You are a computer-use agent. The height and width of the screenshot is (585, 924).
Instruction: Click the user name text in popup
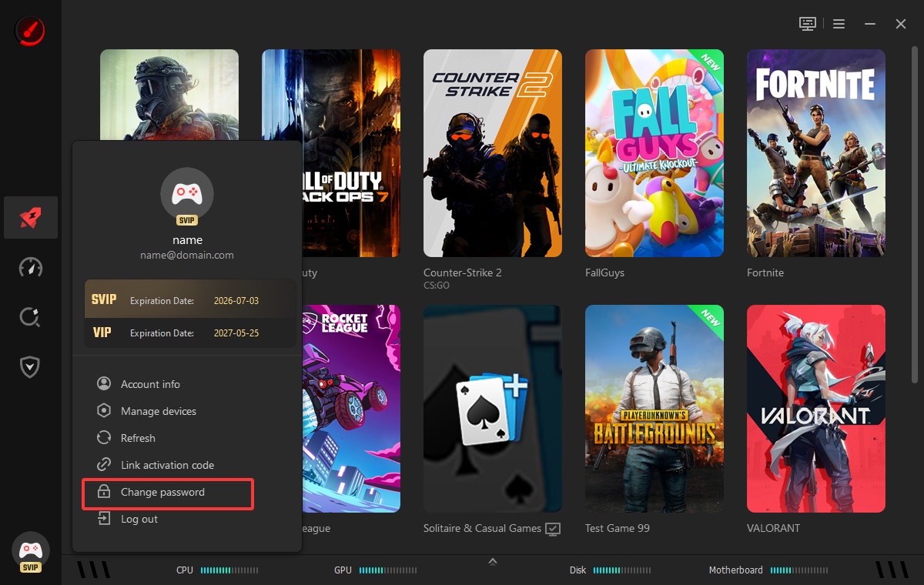tap(187, 240)
